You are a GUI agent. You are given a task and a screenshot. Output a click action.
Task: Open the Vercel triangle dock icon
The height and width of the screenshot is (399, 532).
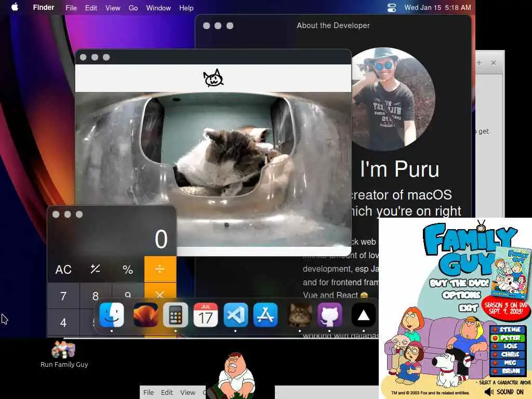click(363, 315)
